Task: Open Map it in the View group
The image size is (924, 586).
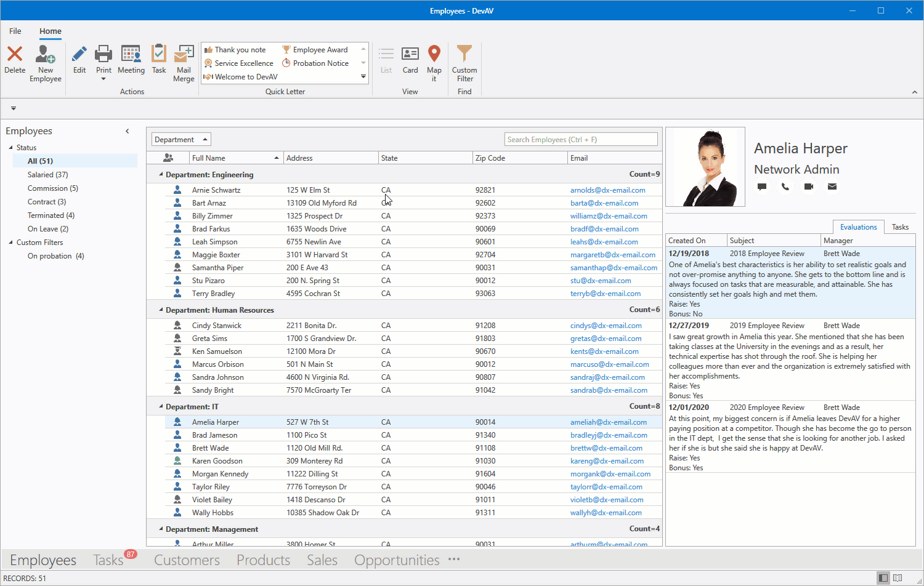Action: [434, 62]
